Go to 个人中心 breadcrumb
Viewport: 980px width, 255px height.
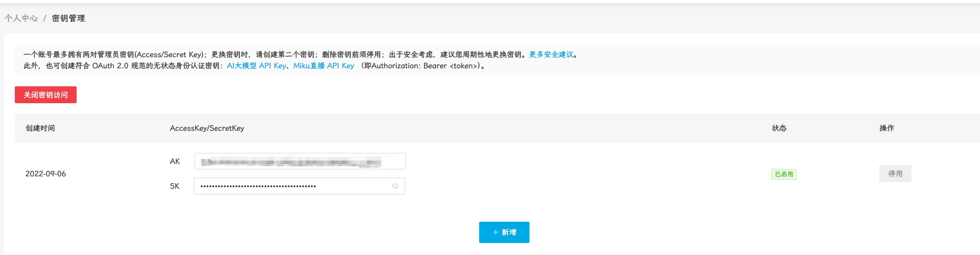(x=21, y=18)
